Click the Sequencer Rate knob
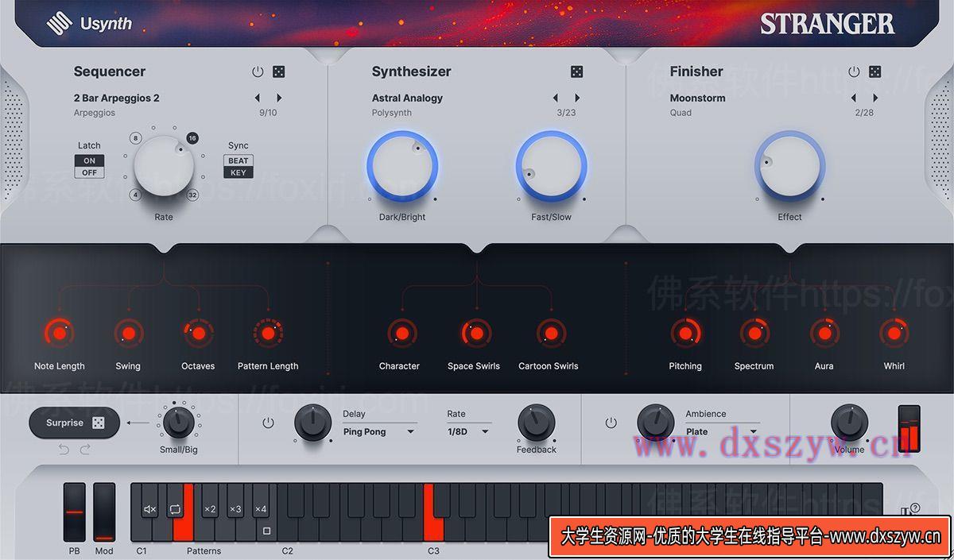Viewport: 954px width, 560px height. (164, 166)
